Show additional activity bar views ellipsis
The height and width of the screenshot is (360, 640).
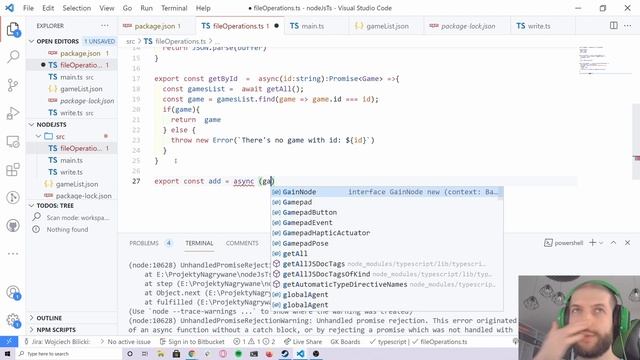tap(13, 253)
